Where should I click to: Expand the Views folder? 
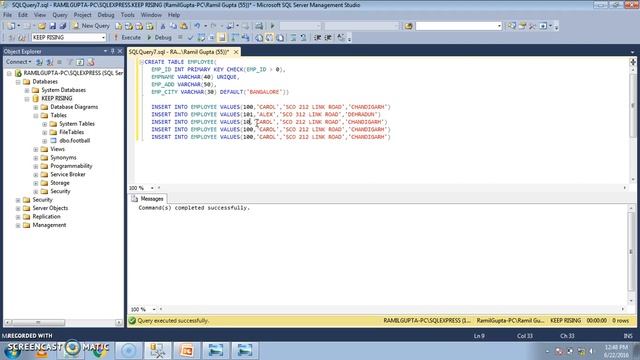[36, 149]
